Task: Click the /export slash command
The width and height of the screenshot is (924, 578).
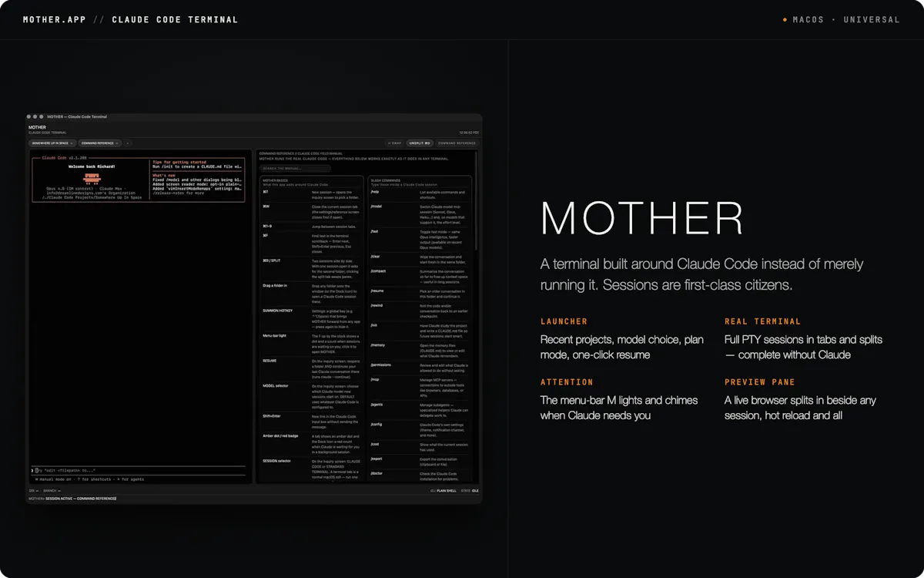Action: pos(420,461)
